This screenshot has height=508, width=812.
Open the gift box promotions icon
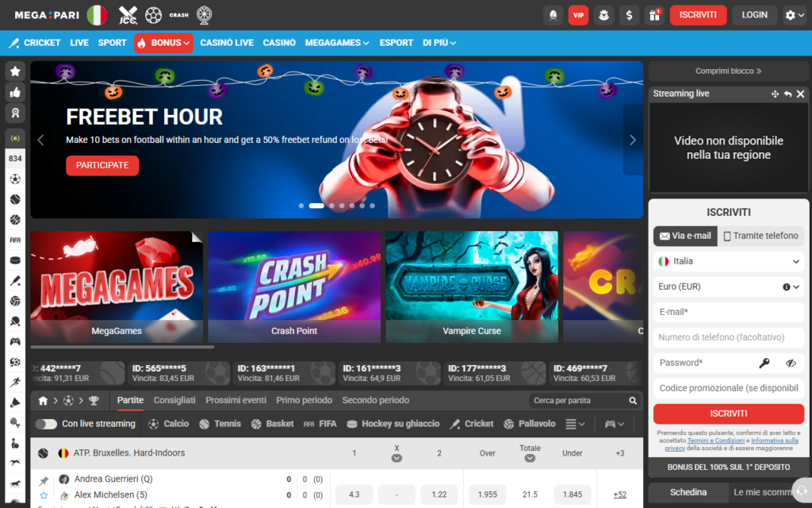[654, 15]
